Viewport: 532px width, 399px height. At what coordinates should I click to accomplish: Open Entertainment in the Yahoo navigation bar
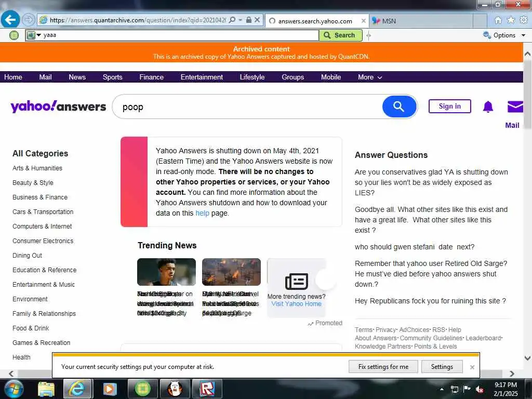(202, 77)
